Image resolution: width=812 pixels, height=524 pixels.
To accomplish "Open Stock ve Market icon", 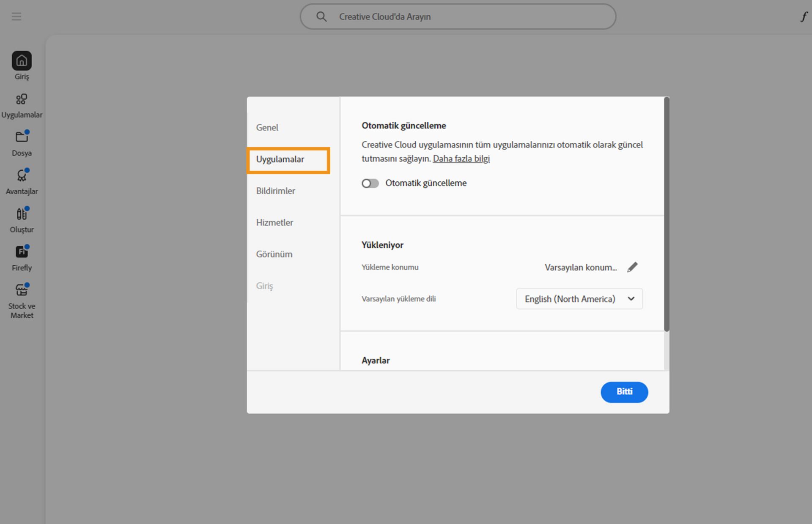I will tap(22, 290).
